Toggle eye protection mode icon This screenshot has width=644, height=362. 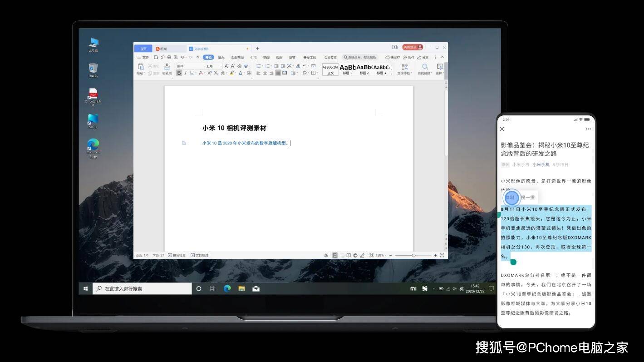(326, 255)
